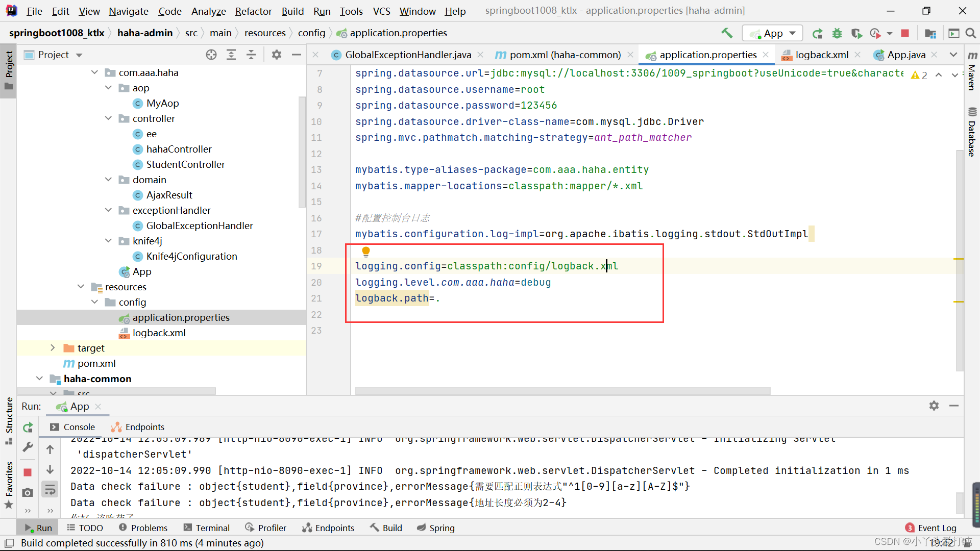Click the wrench icon in Run panel
Screen dimensions: 980x551
28,447
